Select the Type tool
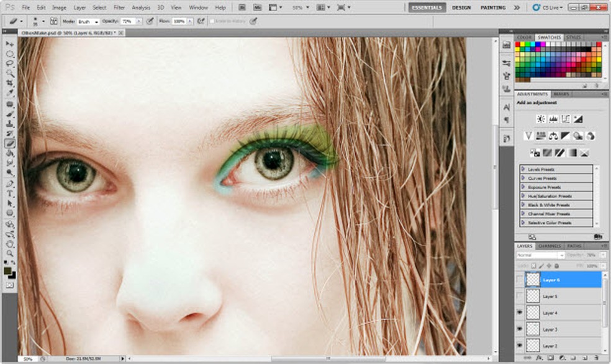The width and height of the screenshot is (611, 364). (10, 193)
